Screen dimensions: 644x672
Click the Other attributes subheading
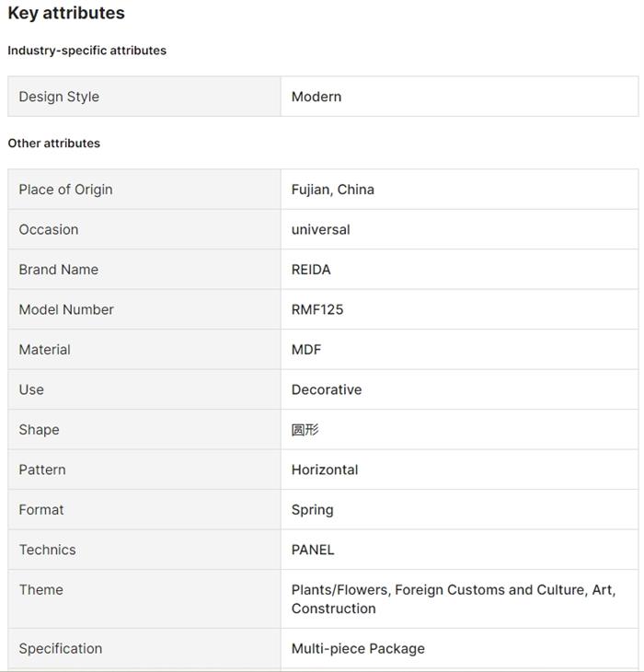click(x=54, y=144)
